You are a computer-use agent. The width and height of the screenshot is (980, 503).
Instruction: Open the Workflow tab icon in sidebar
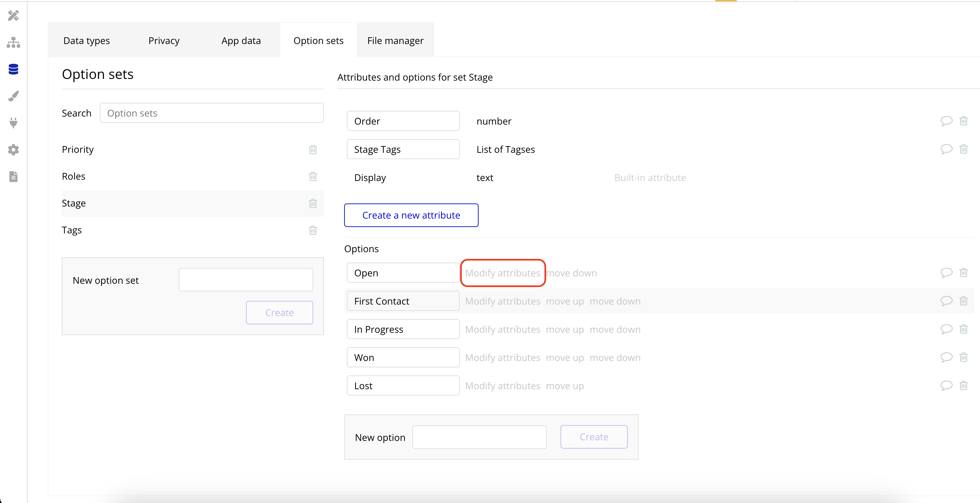coord(13,43)
